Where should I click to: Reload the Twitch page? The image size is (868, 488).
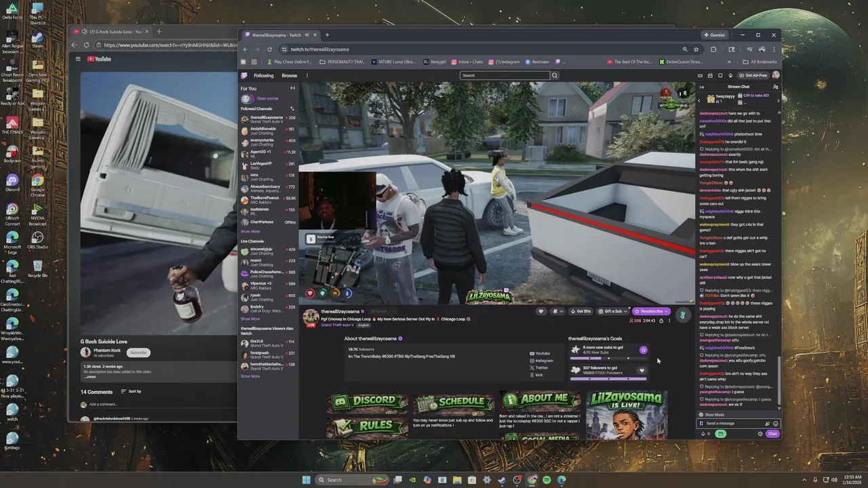point(269,49)
